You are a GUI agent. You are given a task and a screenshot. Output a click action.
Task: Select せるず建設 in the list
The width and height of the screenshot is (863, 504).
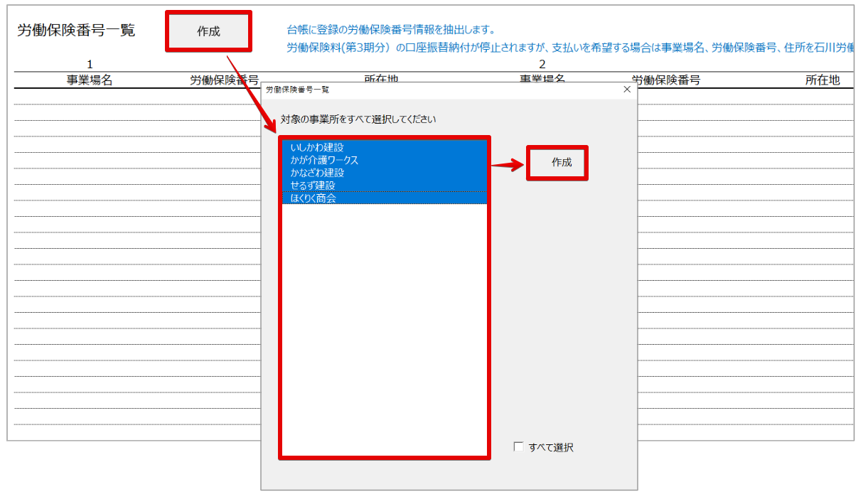(x=385, y=186)
